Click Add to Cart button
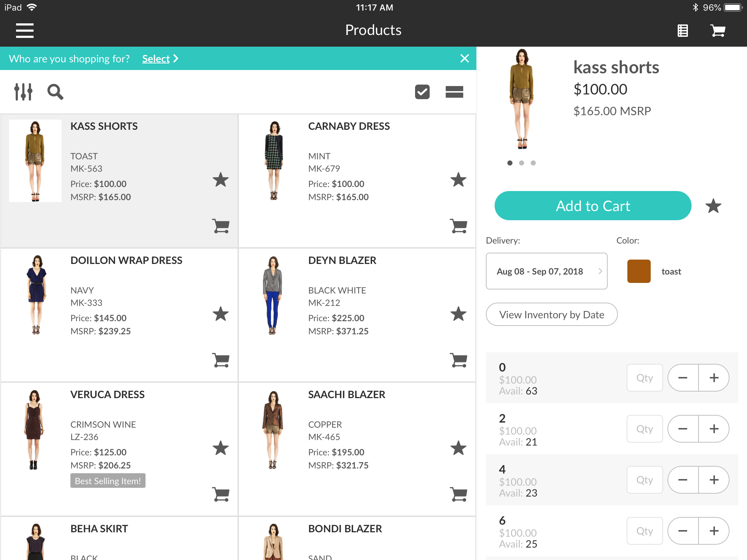Viewport: 747px width, 560px height. coord(593,206)
